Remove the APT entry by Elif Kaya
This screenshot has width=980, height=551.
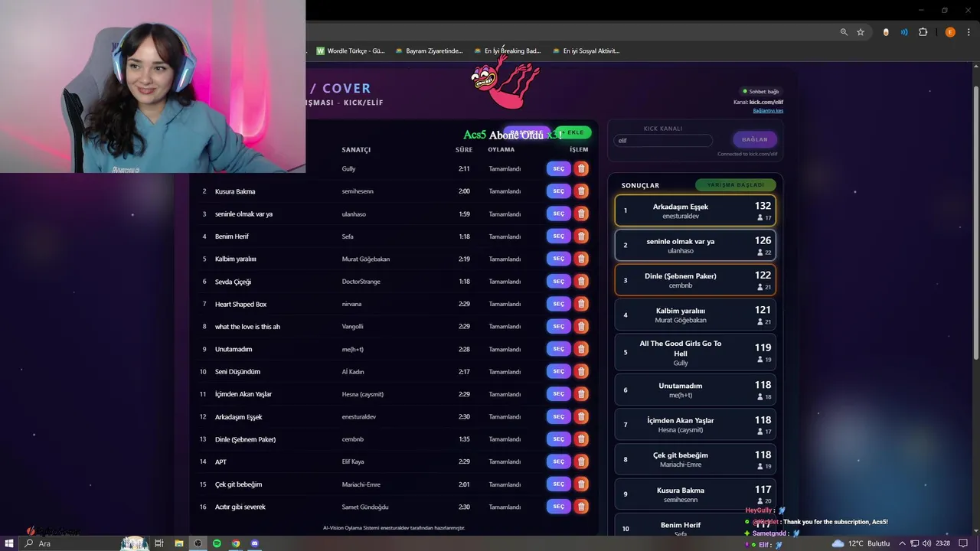pyautogui.click(x=581, y=461)
